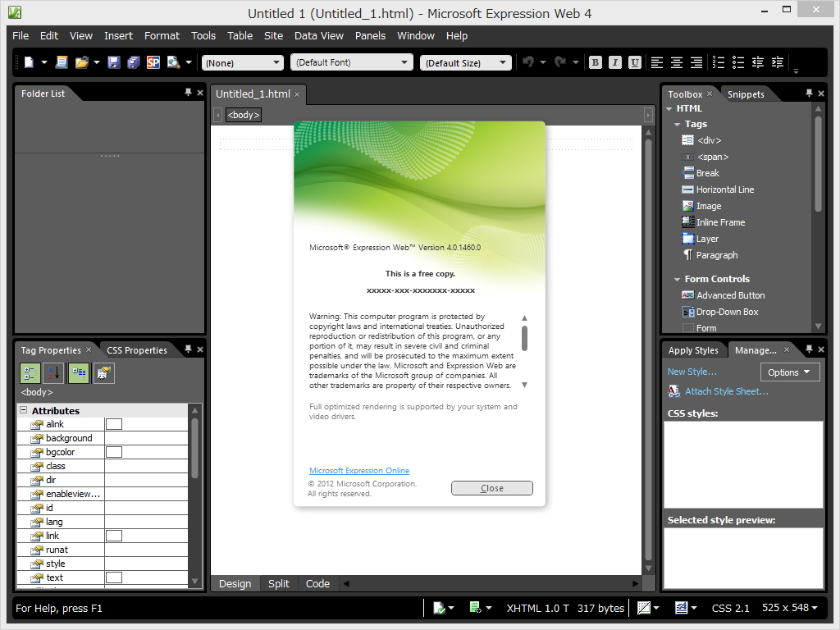840x630 pixels.
Task: Toggle Italic formatting
Action: (615, 62)
